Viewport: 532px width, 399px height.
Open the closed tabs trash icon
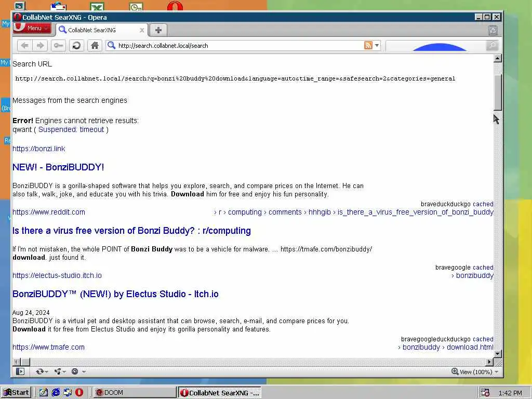tap(493, 31)
